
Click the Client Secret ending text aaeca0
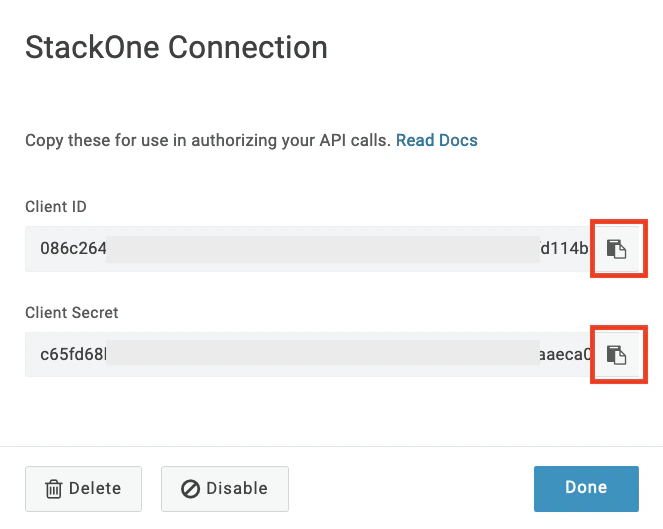565,355
